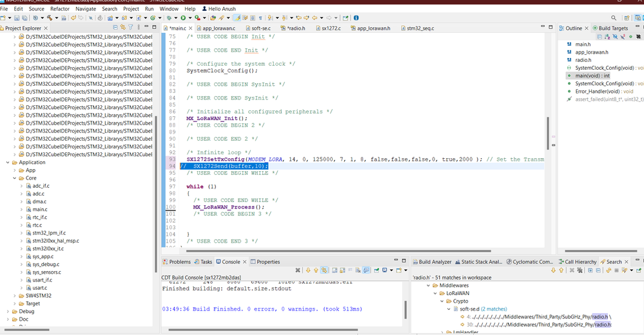Open Project Explorer view menu (three dots)
Image resolution: width=644 pixels, height=335 pixels.
coord(139,28)
